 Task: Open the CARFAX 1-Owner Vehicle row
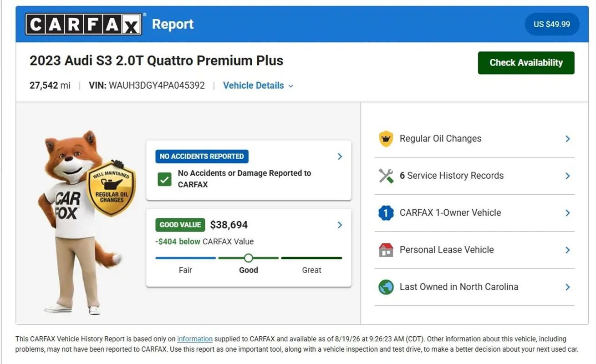click(x=474, y=213)
